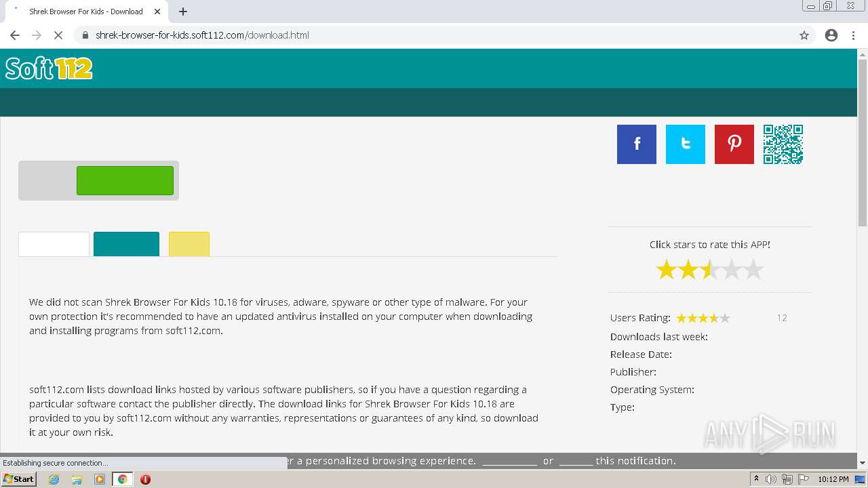Click the page vertical scrollbar
This screenshot has width=868, height=488.
click(863, 144)
